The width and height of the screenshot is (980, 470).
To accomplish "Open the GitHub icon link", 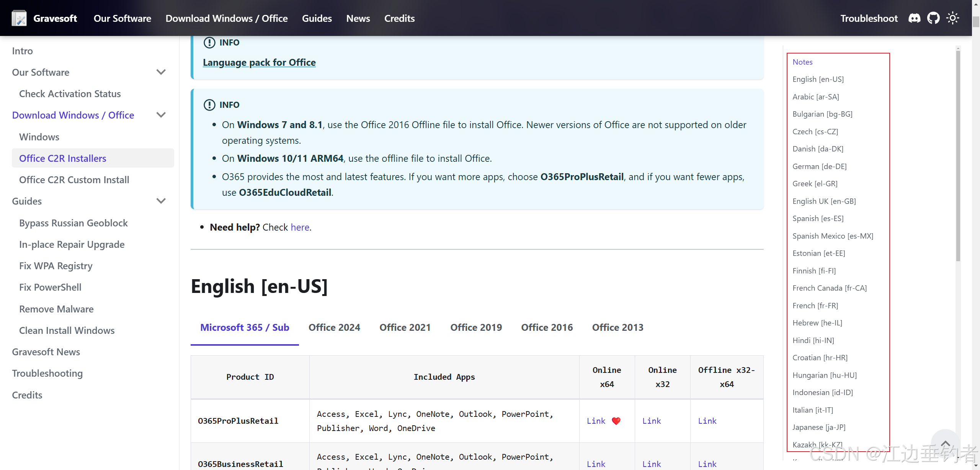I will pos(933,18).
